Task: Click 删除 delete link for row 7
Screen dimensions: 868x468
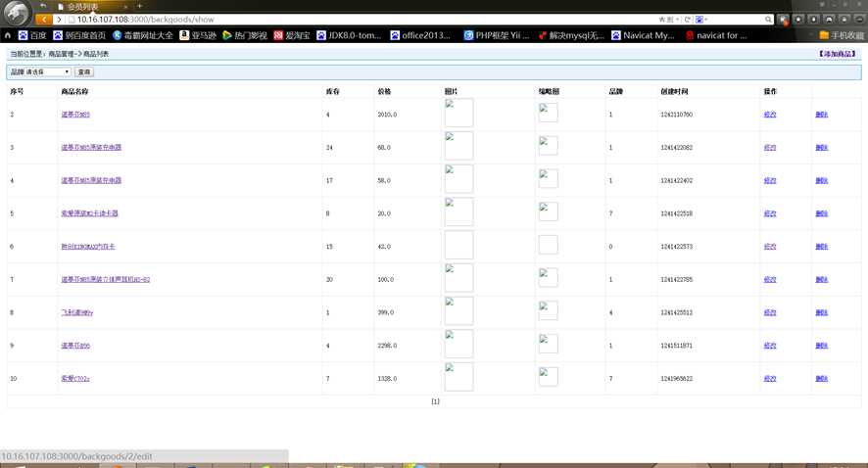Action: click(822, 279)
